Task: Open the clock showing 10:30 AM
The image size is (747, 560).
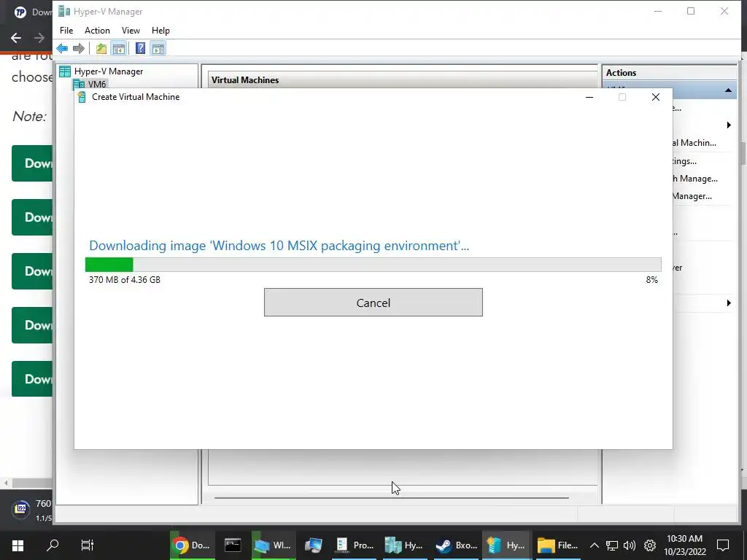Action: (684, 545)
